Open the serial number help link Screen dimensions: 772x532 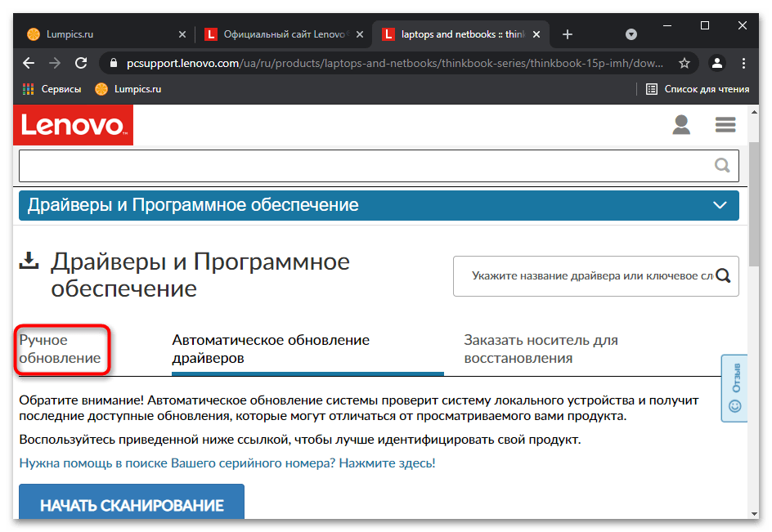[x=227, y=463]
